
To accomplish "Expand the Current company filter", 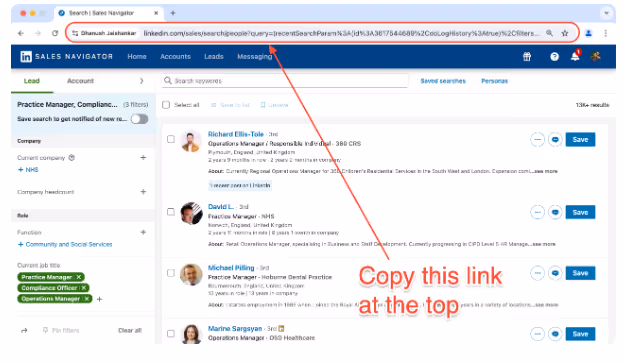I will coord(143,158).
